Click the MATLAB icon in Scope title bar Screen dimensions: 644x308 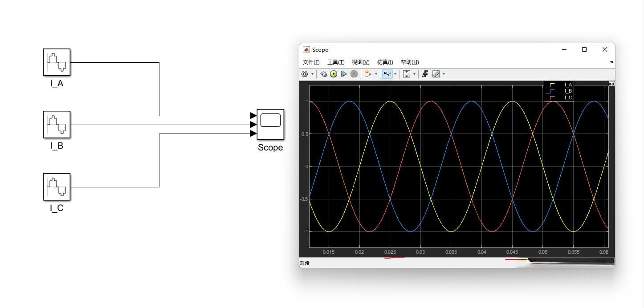click(306, 49)
